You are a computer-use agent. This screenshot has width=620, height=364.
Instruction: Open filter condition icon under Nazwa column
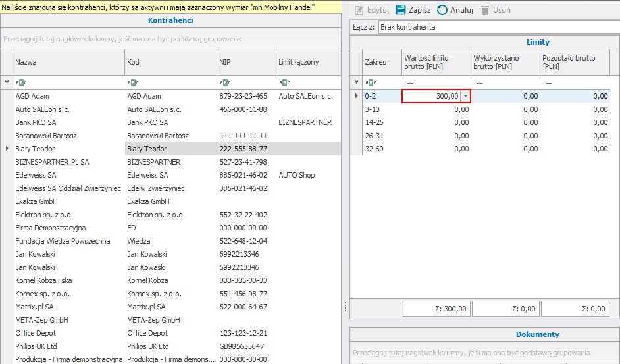click(x=21, y=83)
